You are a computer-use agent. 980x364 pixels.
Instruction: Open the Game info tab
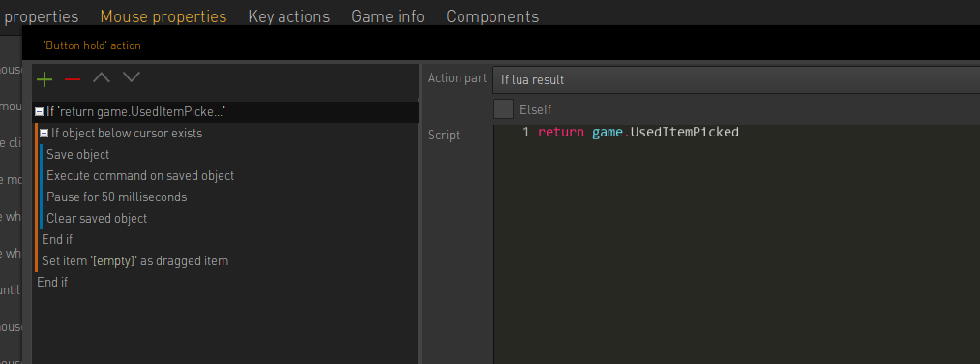pyautogui.click(x=388, y=16)
